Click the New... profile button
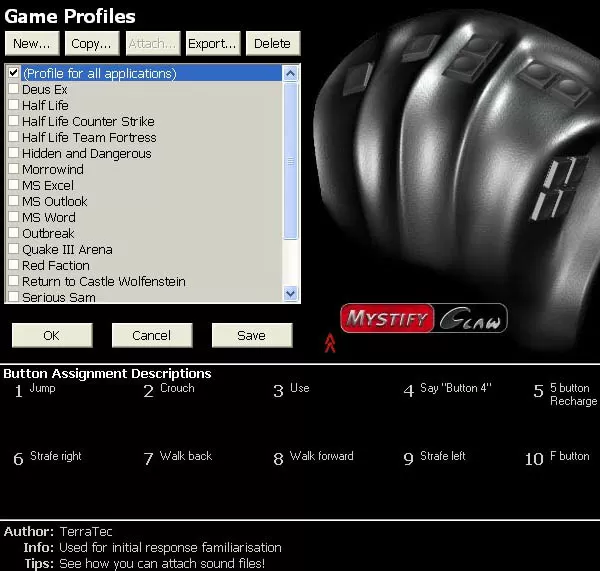The image size is (600, 571). [32, 44]
